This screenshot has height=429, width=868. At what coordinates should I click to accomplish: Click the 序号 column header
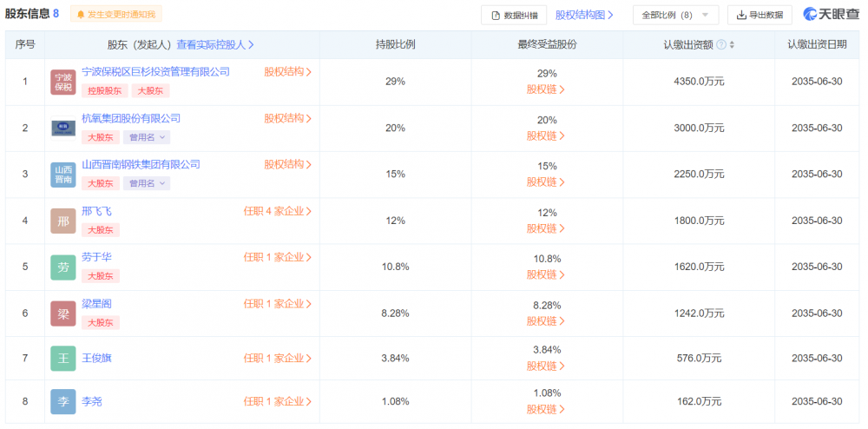click(x=25, y=45)
